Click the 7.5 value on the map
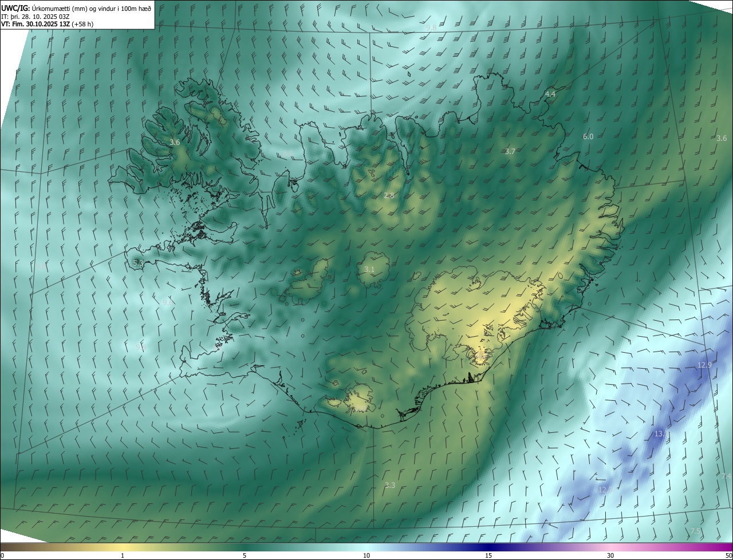 pyautogui.click(x=695, y=531)
